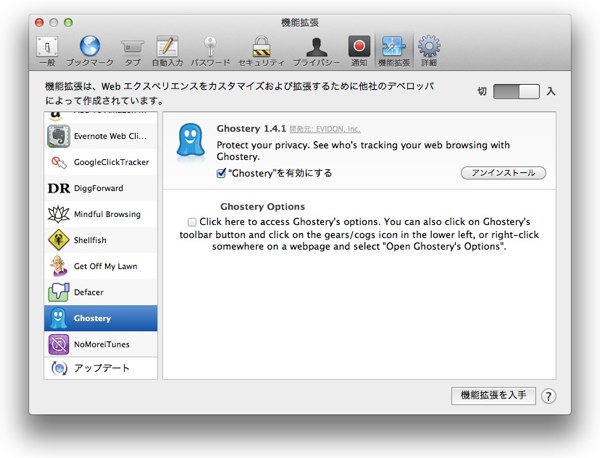Viewport: 600px width, 458px height.
Task: Click the large Ghostery ghost icon
Action: point(190,142)
